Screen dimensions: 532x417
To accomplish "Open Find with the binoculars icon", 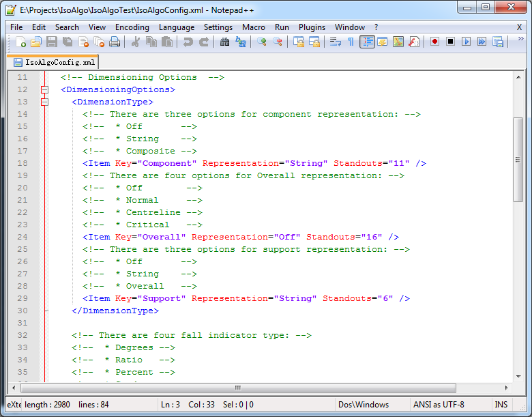I will (225, 42).
